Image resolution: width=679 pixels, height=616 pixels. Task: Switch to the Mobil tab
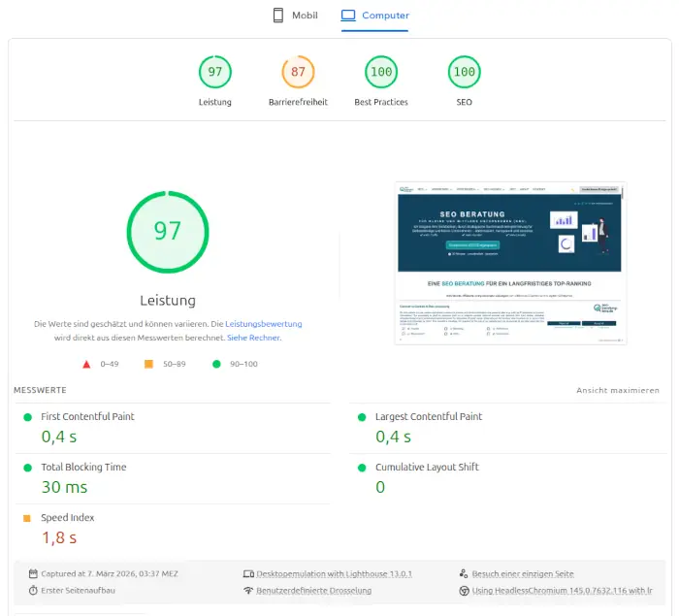coord(295,16)
